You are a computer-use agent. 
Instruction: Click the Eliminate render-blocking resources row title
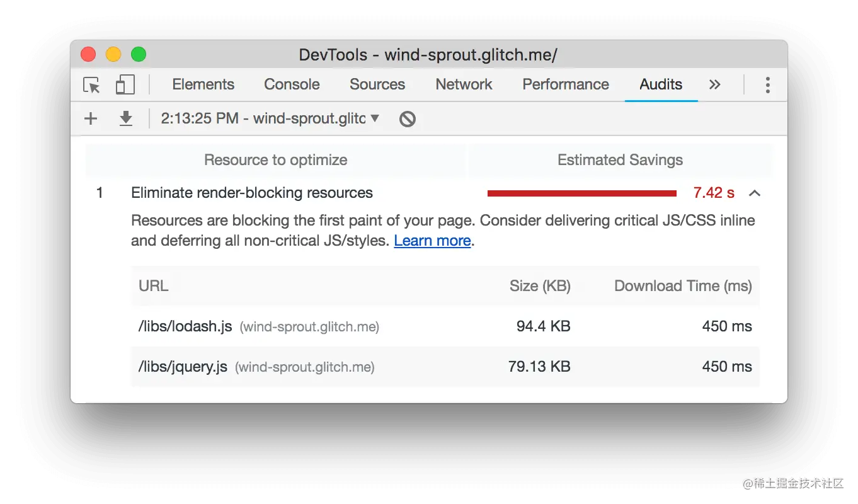tap(252, 193)
